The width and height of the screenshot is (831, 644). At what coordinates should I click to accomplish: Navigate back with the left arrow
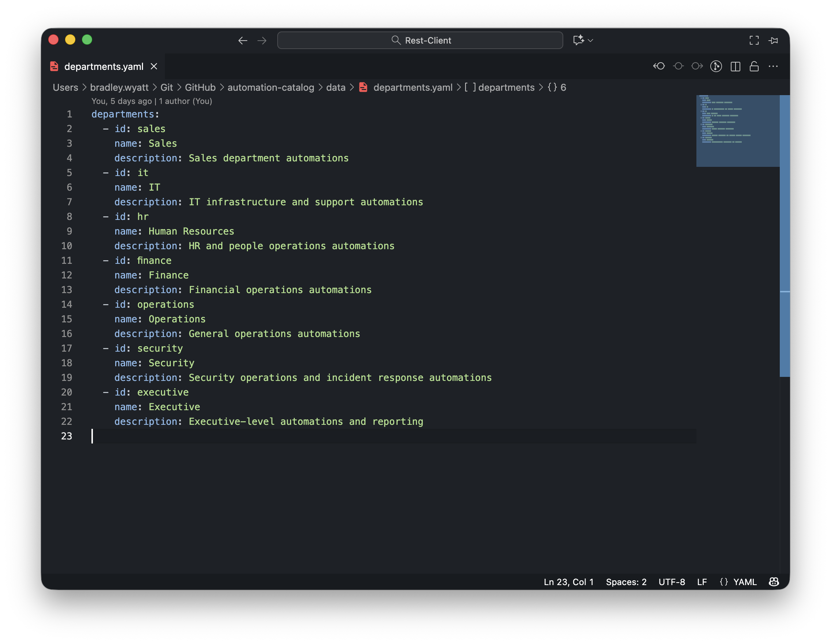[x=242, y=40]
